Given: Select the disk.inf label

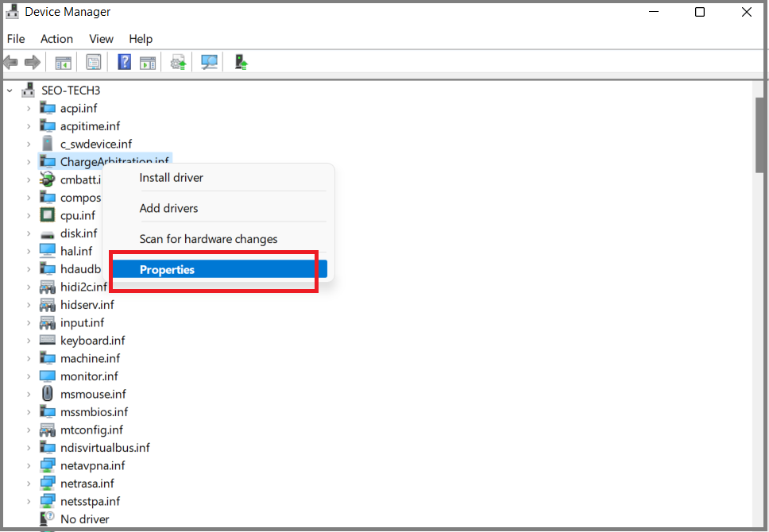Looking at the screenshot, I should pyautogui.click(x=79, y=233).
